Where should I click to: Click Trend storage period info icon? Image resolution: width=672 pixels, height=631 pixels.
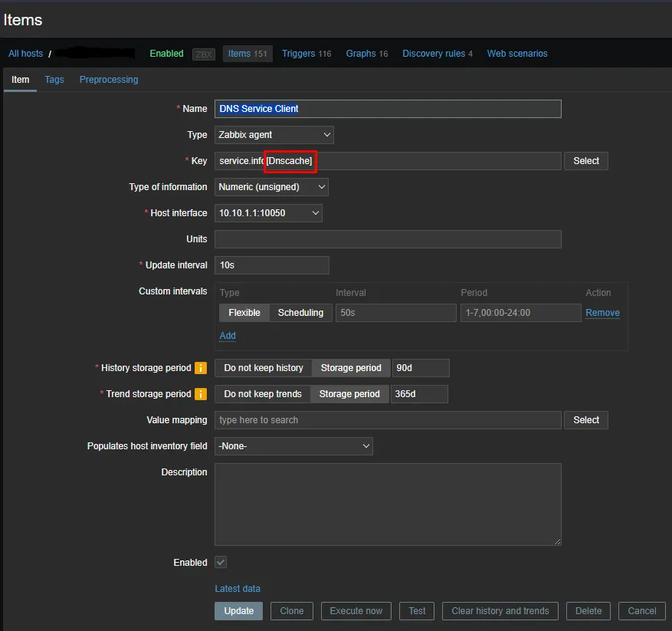(201, 394)
